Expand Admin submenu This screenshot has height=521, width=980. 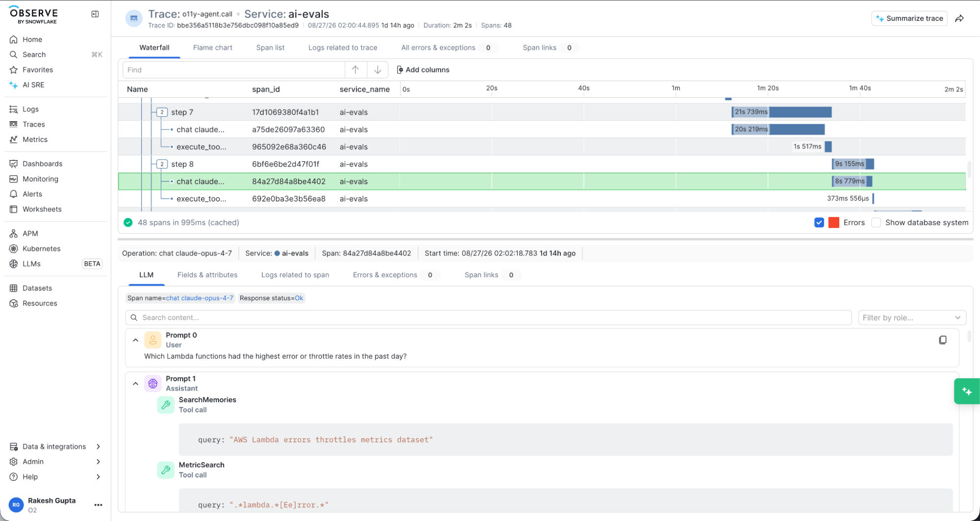[54, 462]
